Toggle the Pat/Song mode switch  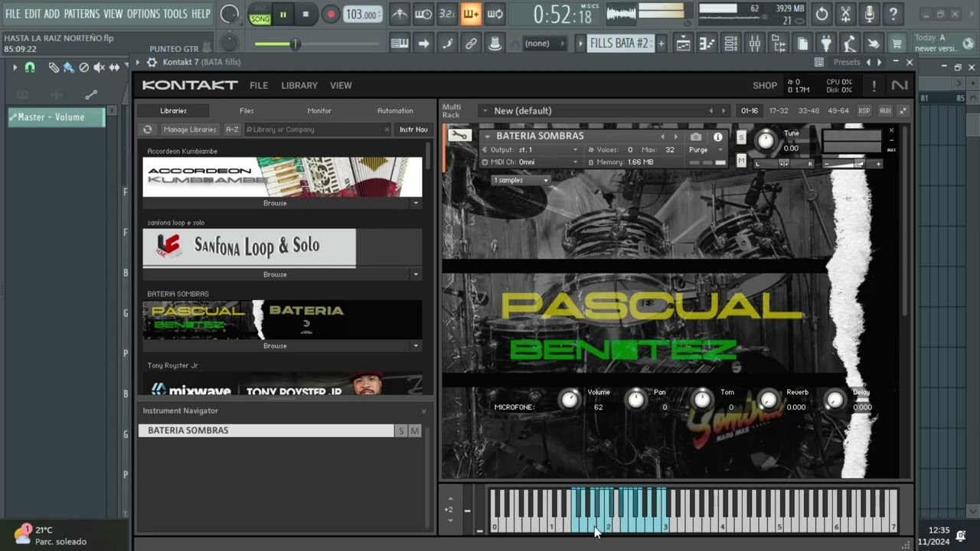(260, 14)
